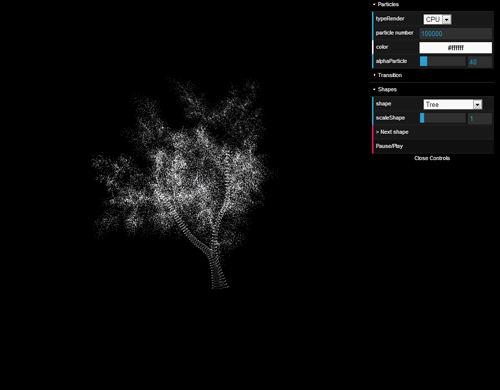Click the alphaParticle value field 40

[480, 62]
